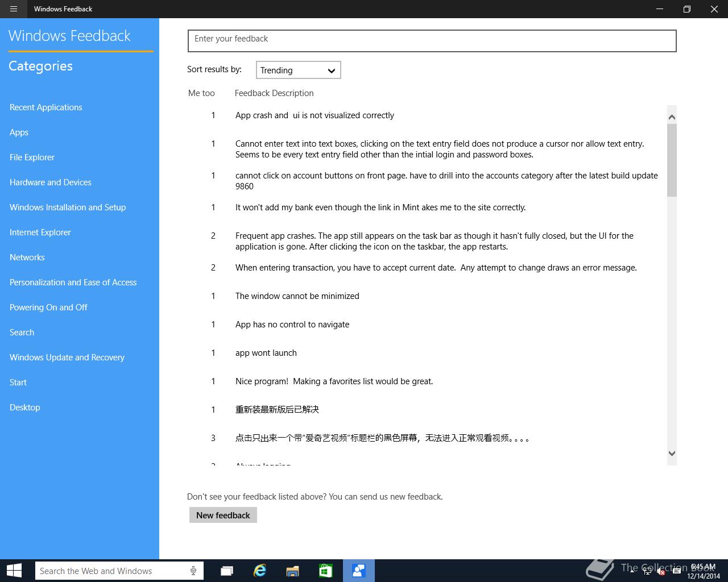Open 'app wont launch' feedback item
This screenshot has width=728, height=582.
pos(266,353)
